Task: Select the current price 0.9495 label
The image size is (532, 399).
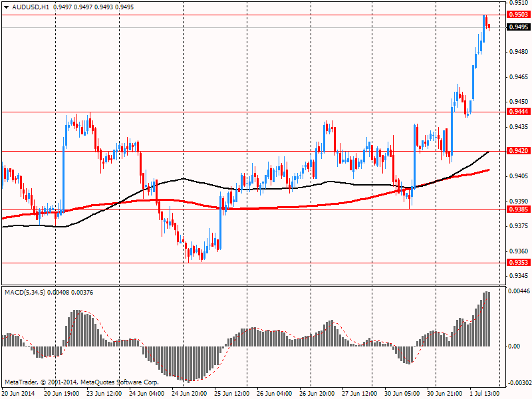Action: 519,27
